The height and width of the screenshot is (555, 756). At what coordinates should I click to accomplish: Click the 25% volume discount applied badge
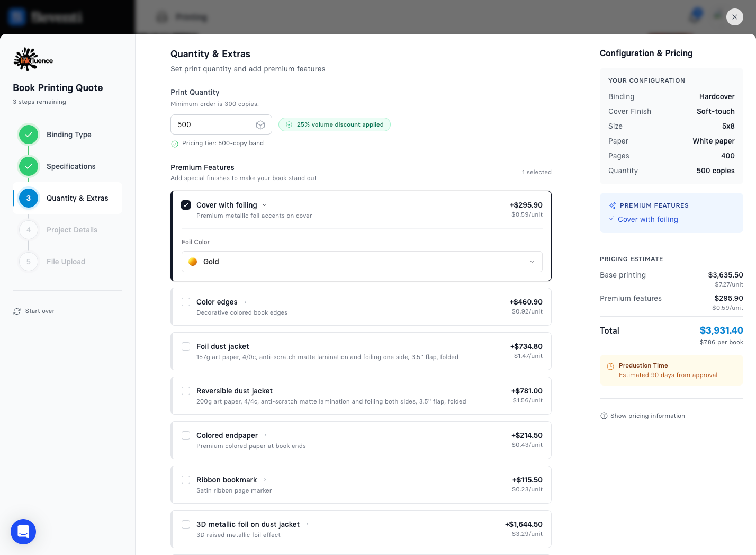click(335, 124)
